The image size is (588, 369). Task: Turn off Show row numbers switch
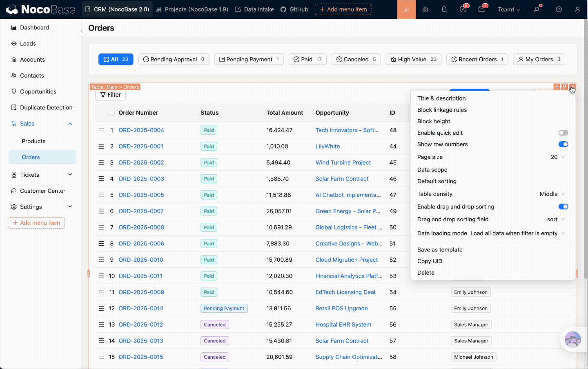coord(563,144)
